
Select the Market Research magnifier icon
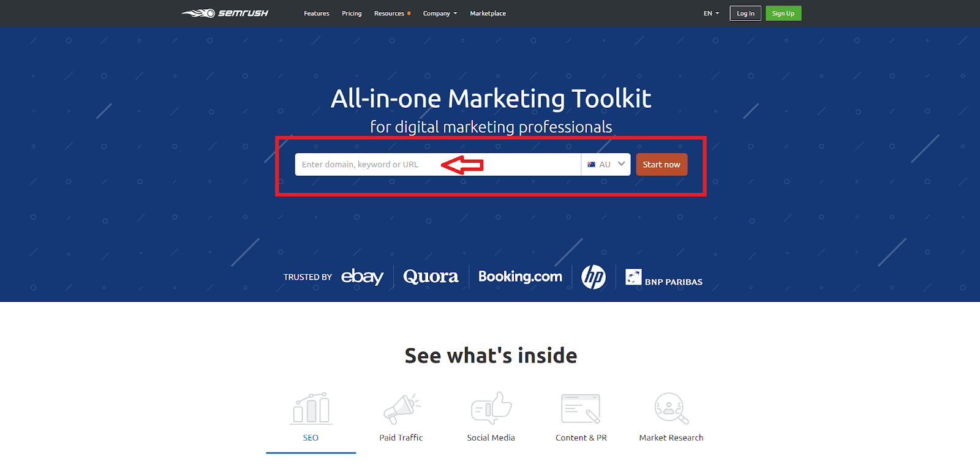[671, 408]
